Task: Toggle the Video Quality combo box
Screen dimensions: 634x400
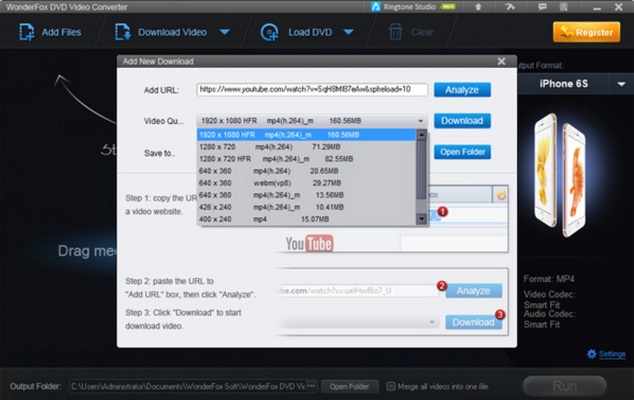Action: (312, 121)
